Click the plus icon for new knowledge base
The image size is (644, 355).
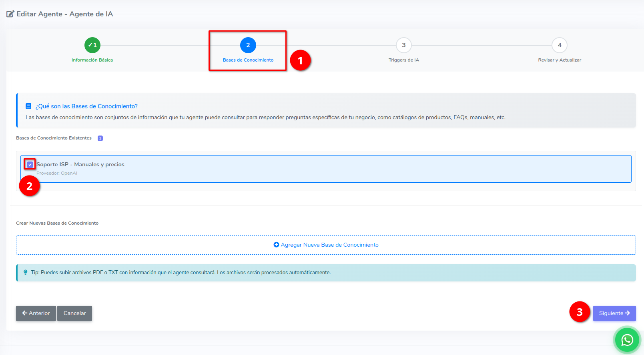pos(276,245)
